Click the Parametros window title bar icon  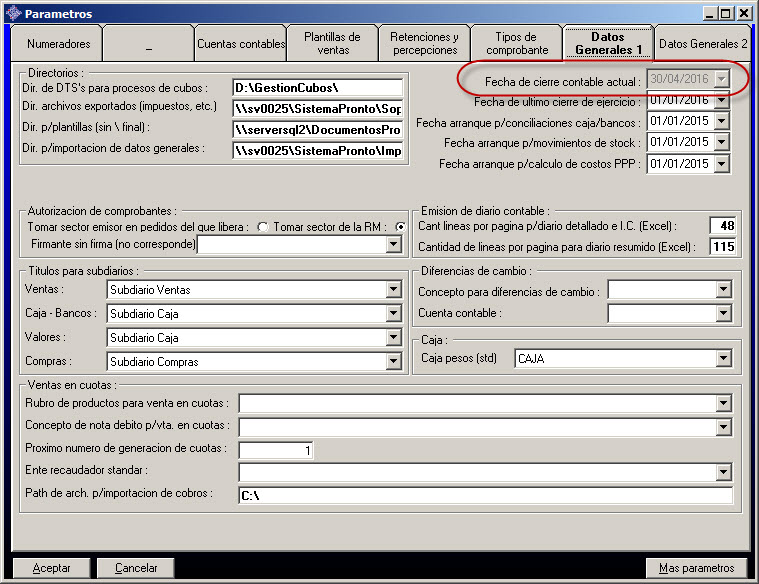(13, 13)
